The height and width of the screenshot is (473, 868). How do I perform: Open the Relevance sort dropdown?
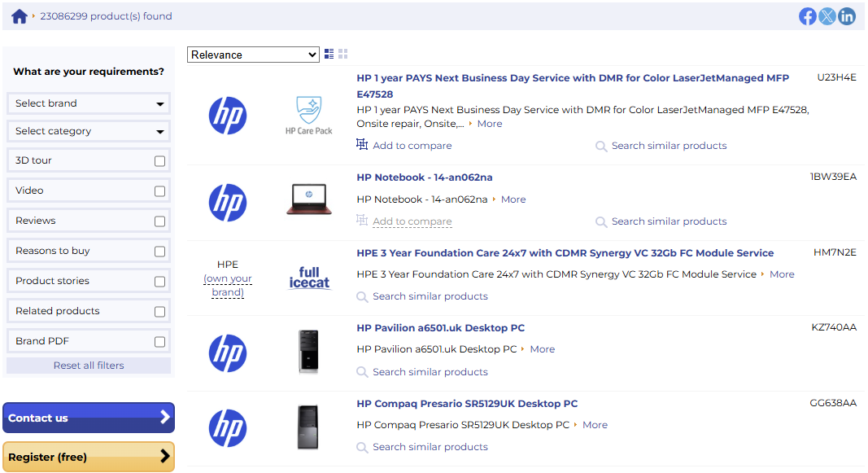pyautogui.click(x=253, y=55)
